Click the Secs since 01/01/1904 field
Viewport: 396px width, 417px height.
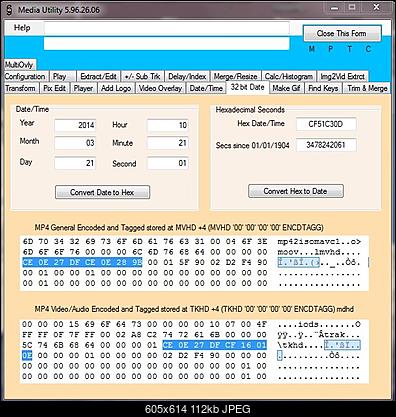[326, 145]
